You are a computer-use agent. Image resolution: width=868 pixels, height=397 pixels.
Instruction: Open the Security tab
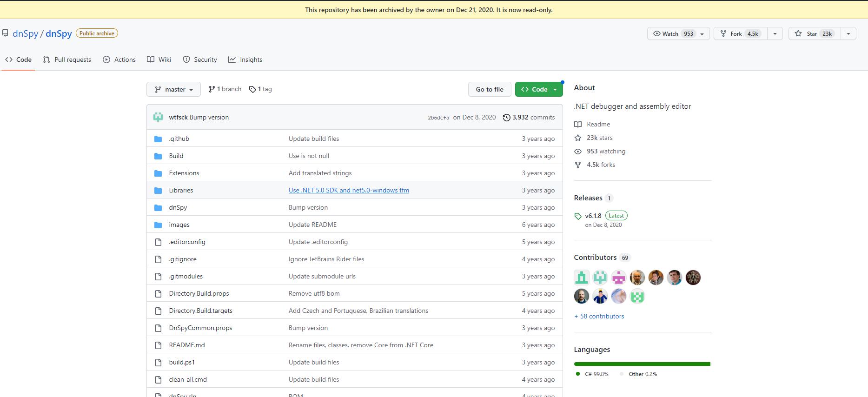(200, 60)
